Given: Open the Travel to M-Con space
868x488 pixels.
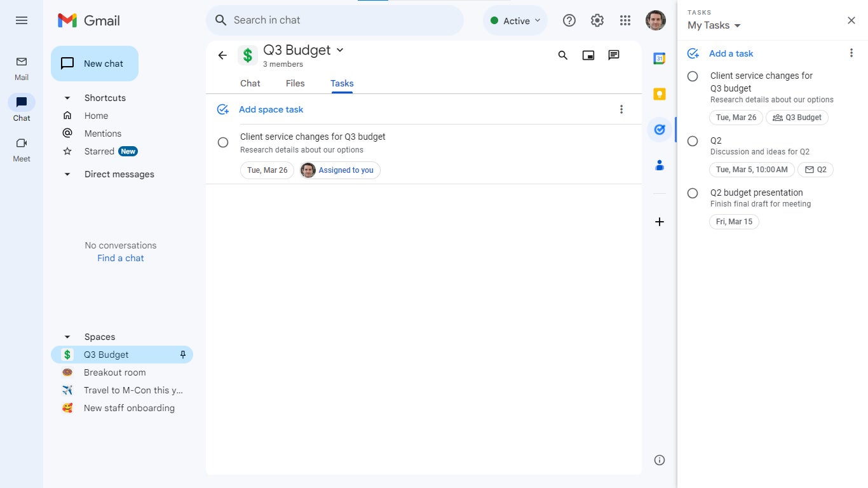Looking at the screenshot, I should 122,390.
